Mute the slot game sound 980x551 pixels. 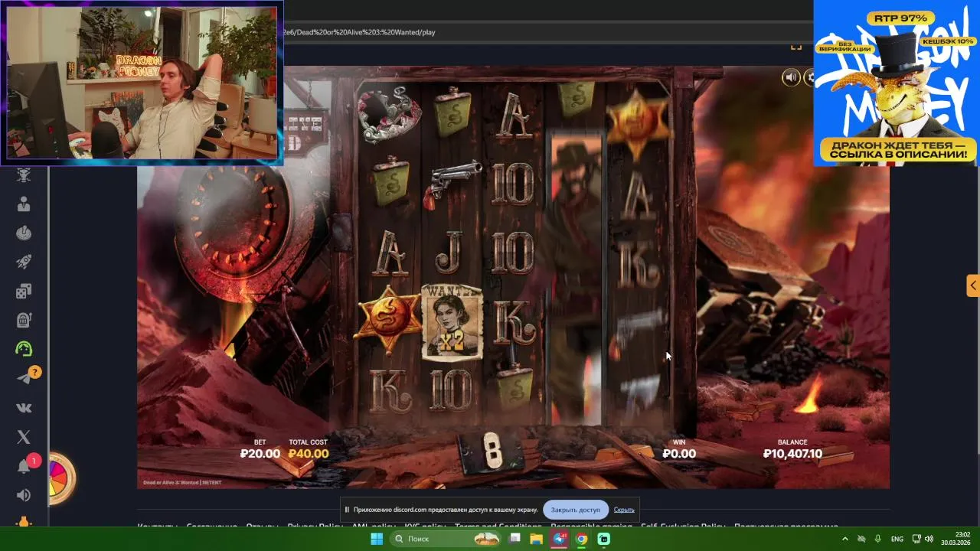point(791,77)
